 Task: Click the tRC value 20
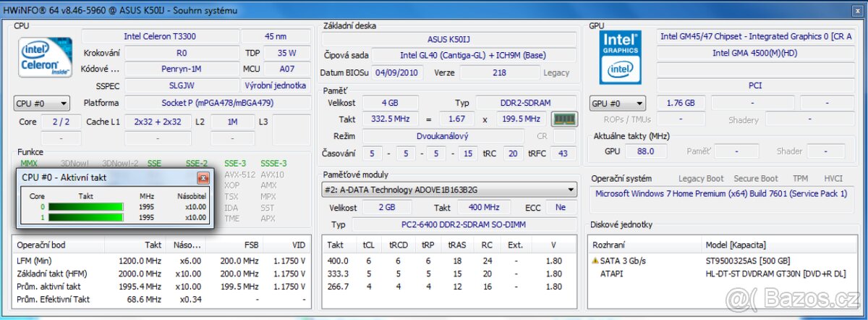pos(513,153)
